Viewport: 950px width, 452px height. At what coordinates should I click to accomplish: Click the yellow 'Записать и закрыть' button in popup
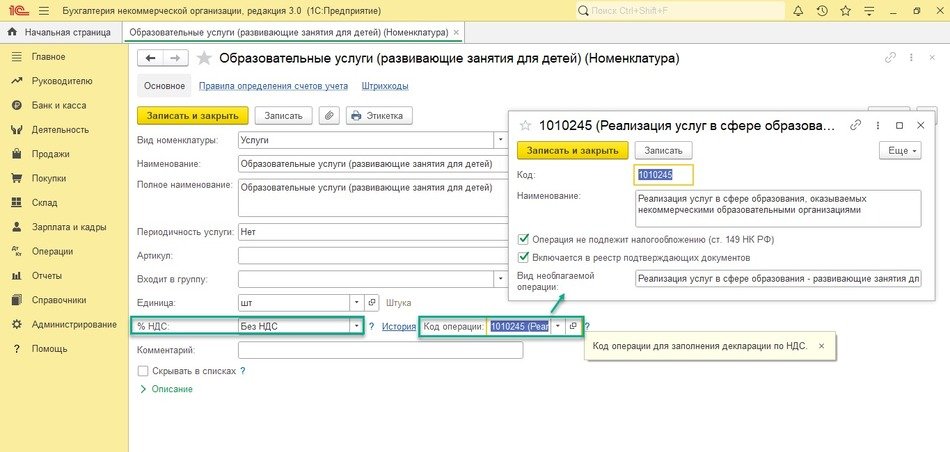click(572, 150)
